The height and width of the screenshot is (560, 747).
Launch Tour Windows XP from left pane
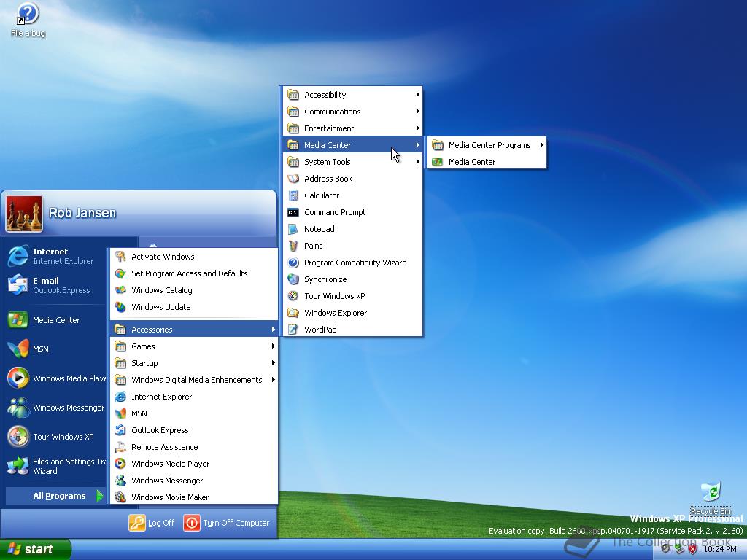tap(55, 437)
